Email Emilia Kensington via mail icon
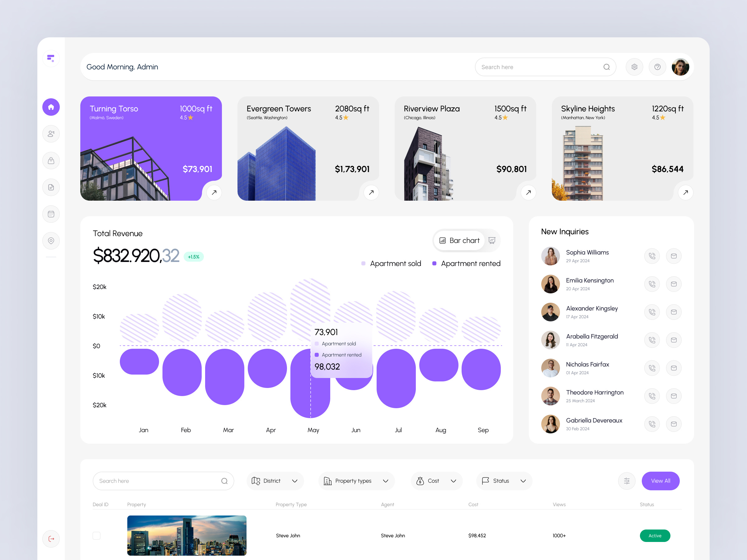The image size is (747, 560). [674, 284]
